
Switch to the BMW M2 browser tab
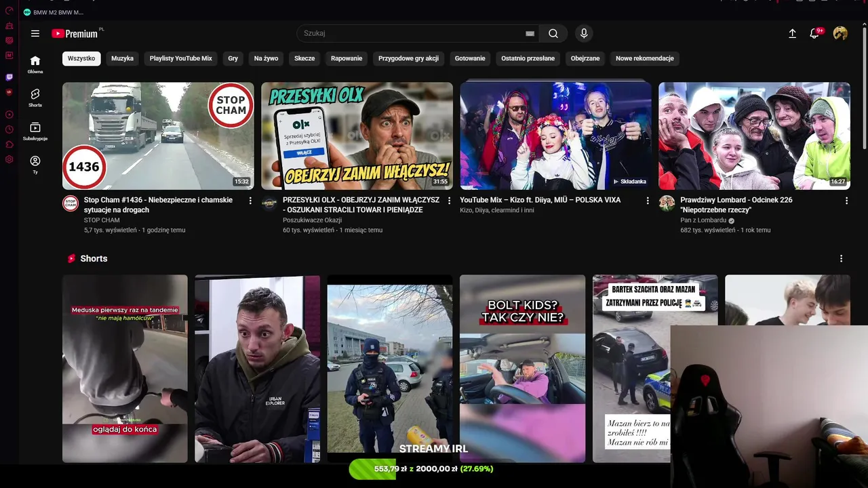(x=54, y=12)
